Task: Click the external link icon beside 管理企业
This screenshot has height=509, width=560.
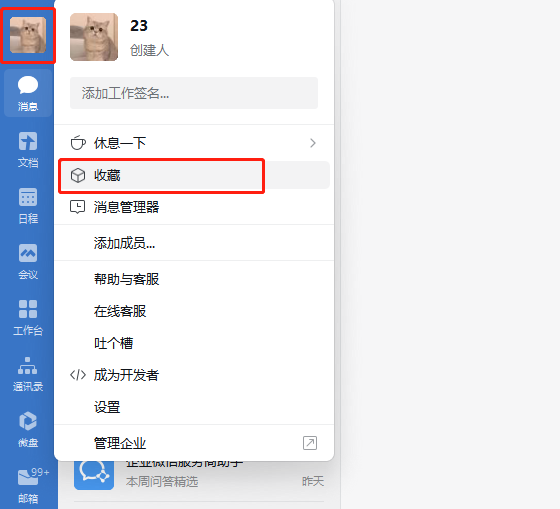Action: (310, 443)
